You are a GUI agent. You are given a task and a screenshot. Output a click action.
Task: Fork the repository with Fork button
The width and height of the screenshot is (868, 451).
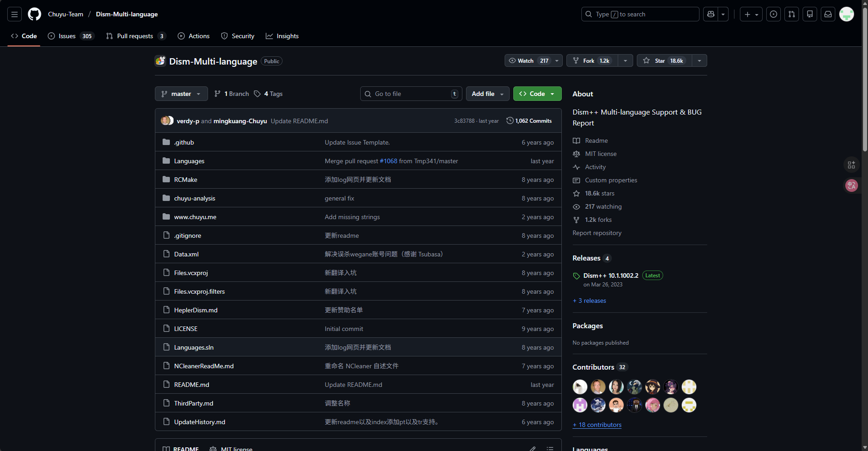pos(592,60)
